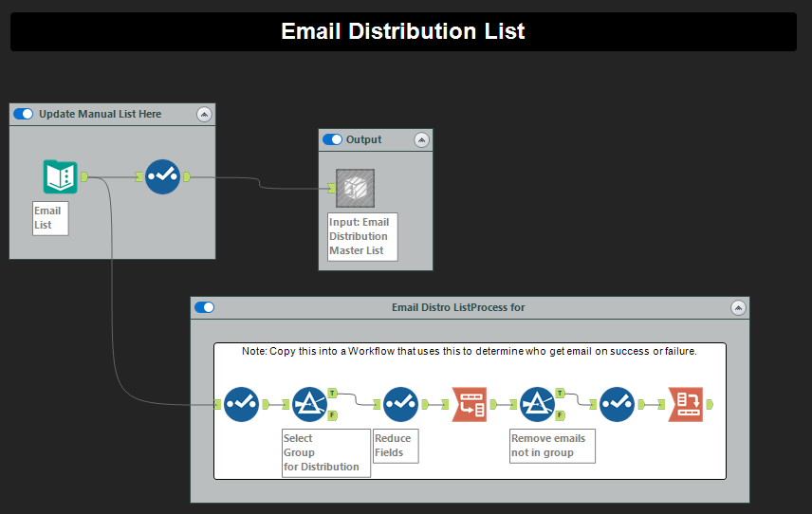This screenshot has height=514, width=812.
Task: Collapse the Output container
Action: tap(421, 139)
